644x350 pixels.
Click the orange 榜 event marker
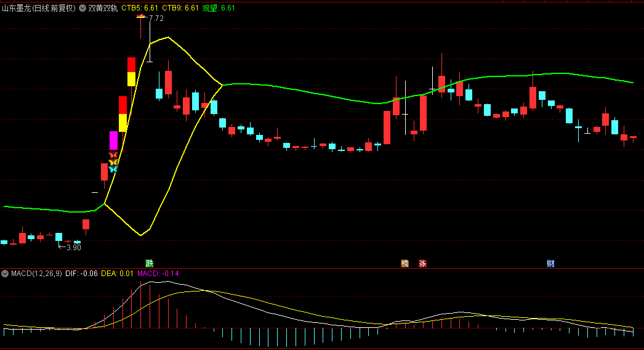(405, 263)
